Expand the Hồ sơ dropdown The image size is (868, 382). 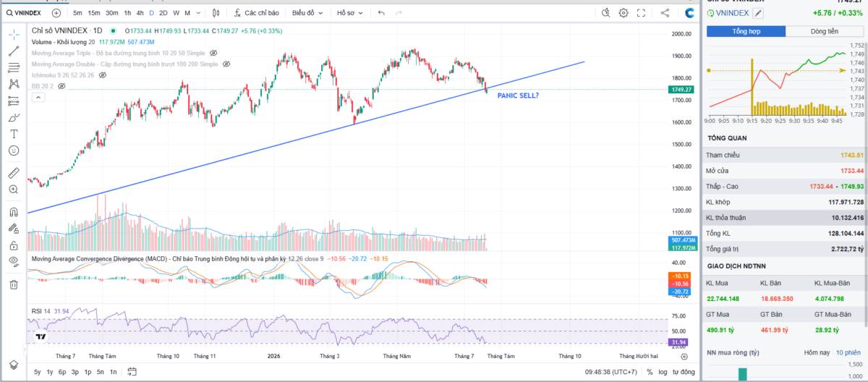tap(351, 12)
